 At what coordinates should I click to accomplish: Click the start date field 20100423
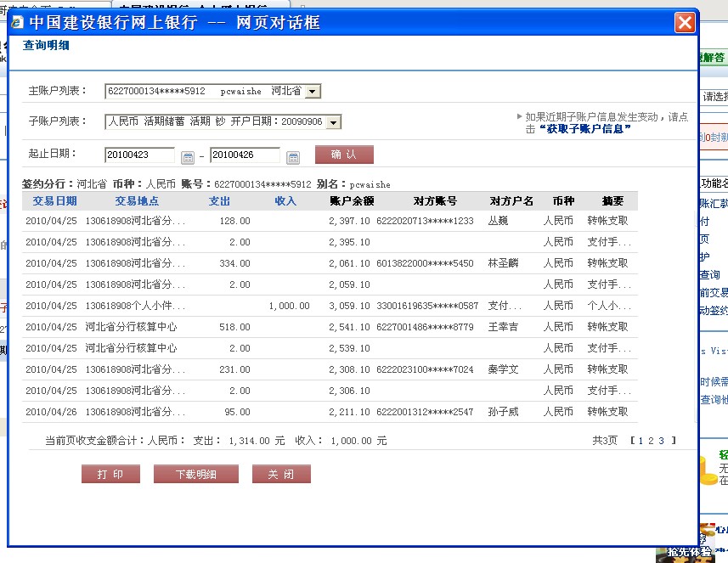point(140,155)
